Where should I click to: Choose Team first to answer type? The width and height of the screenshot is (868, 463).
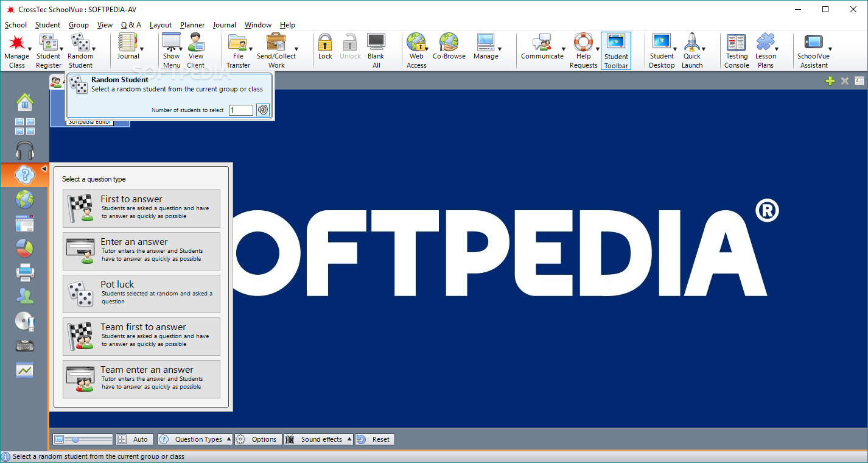pyautogui.click(x=141, y=336)
